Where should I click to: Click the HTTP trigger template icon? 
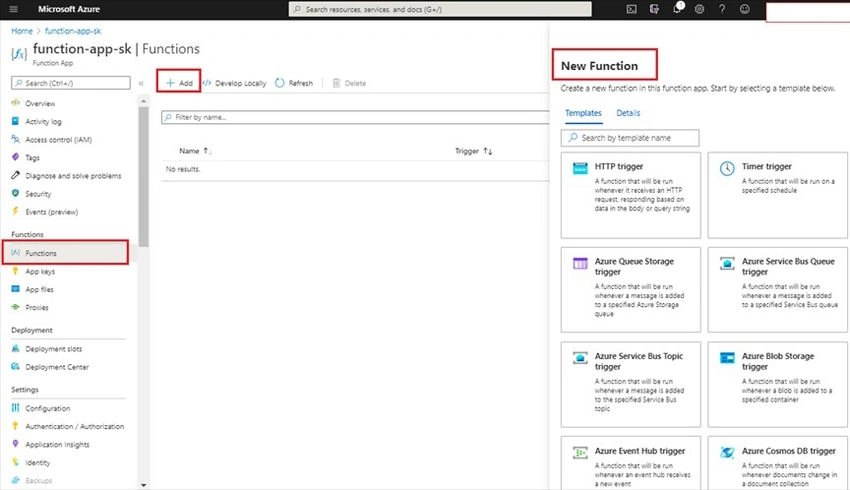[x=580, y=168]
